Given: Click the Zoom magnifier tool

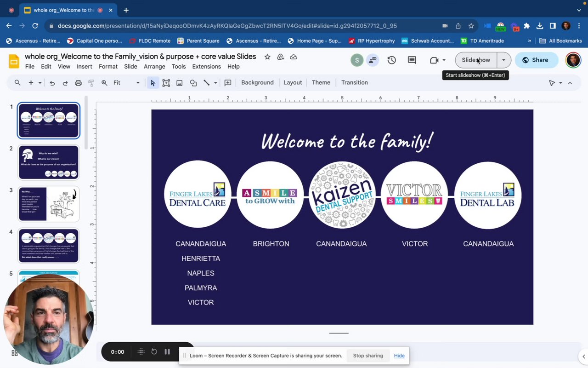Looking at the screenshot, I should coord(104,83).
